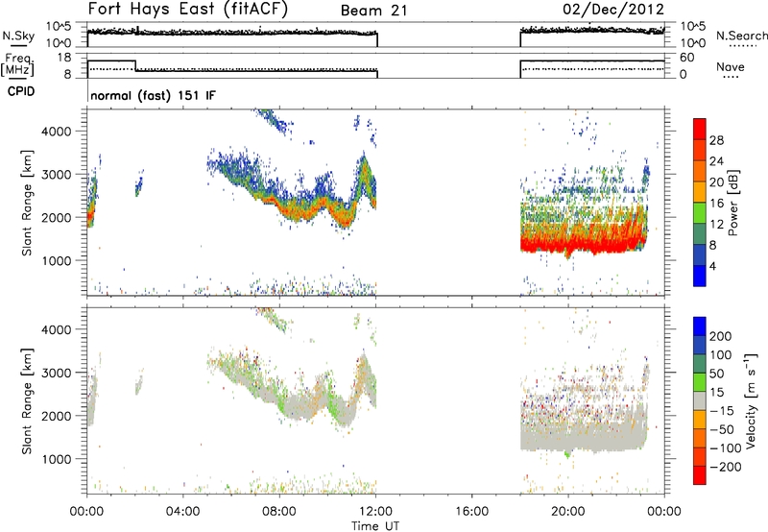Click the "16:00" time axis label
This screenshot has width=768, height=532.
(x=471, y=512)
